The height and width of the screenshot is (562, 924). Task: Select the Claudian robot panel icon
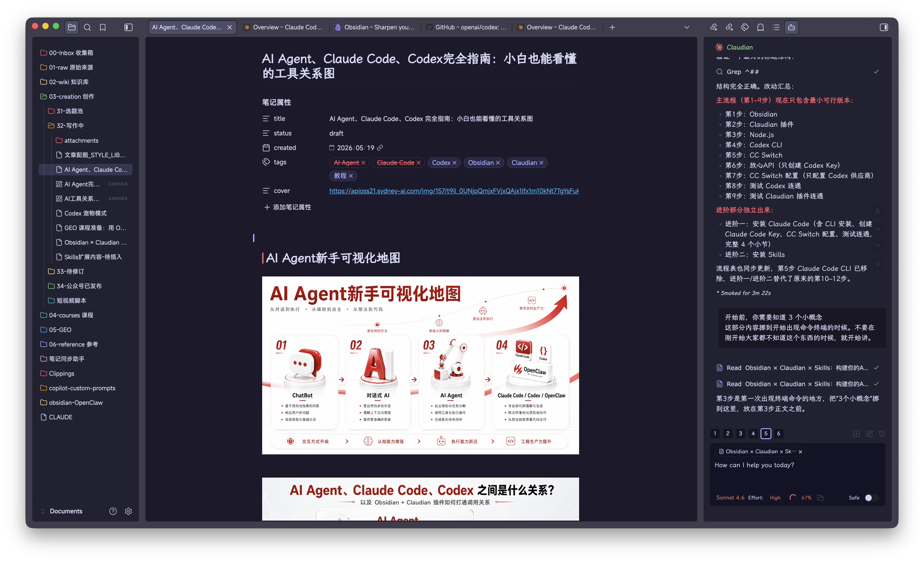pos(791,27)
